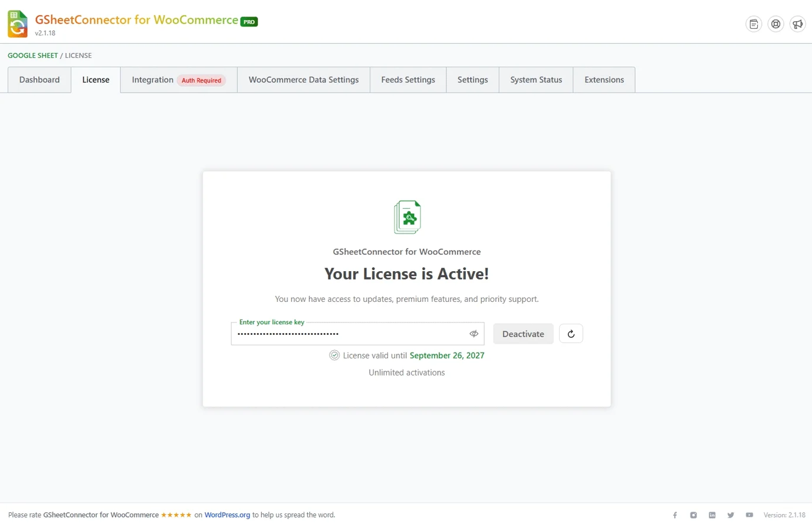
Task: Click the green license valid checkmark
Action: coord(334,355)
